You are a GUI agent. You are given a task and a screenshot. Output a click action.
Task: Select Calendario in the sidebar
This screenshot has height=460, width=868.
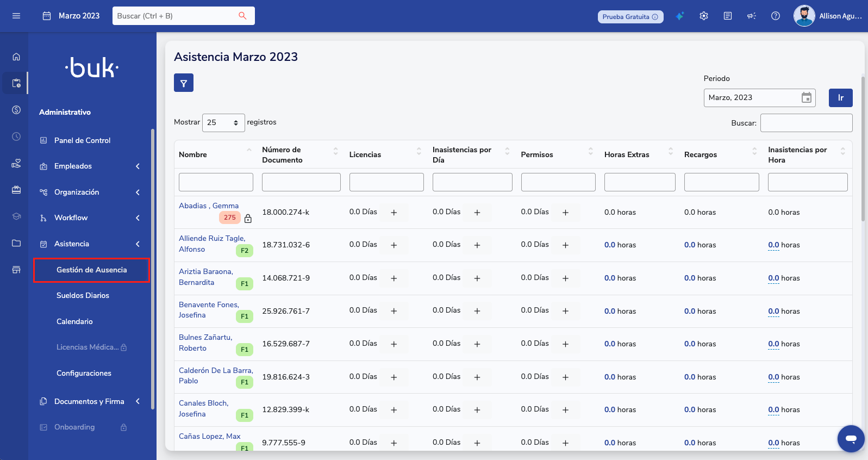[74, 321]
